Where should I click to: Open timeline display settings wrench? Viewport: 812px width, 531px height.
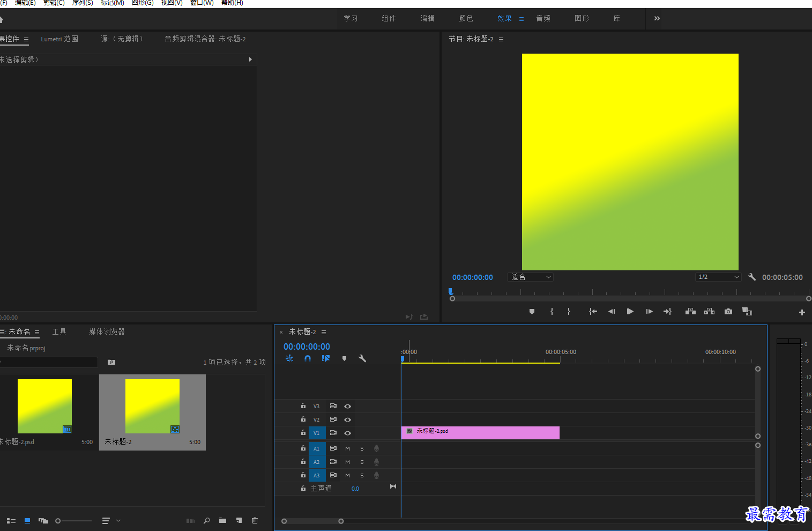[362, 358]
